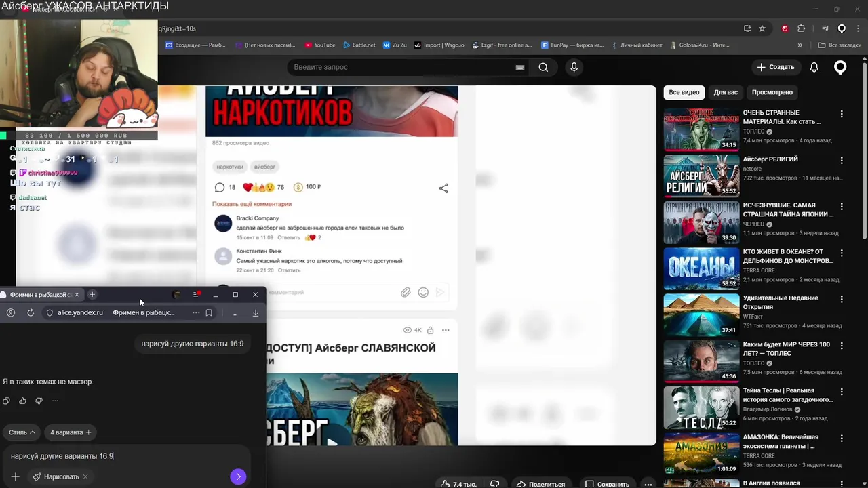Open options for 'Удивительные Недавние Открытия' video
This screenshot has width=868, height=488.
(x=842, y=300)
